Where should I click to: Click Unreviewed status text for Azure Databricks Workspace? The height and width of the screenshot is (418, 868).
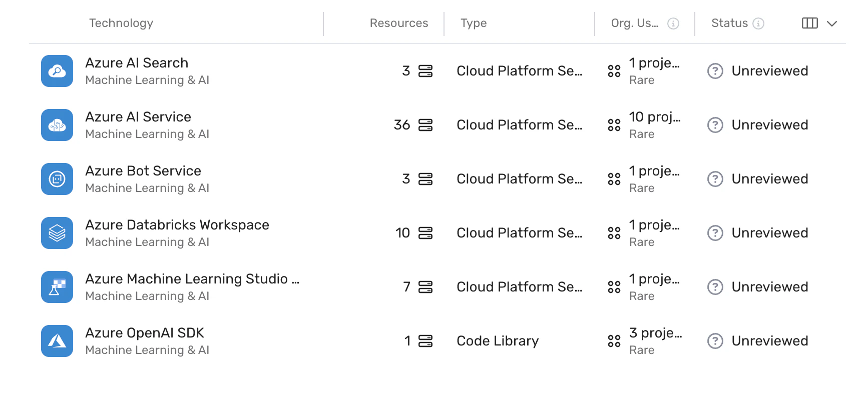[770, 233]
